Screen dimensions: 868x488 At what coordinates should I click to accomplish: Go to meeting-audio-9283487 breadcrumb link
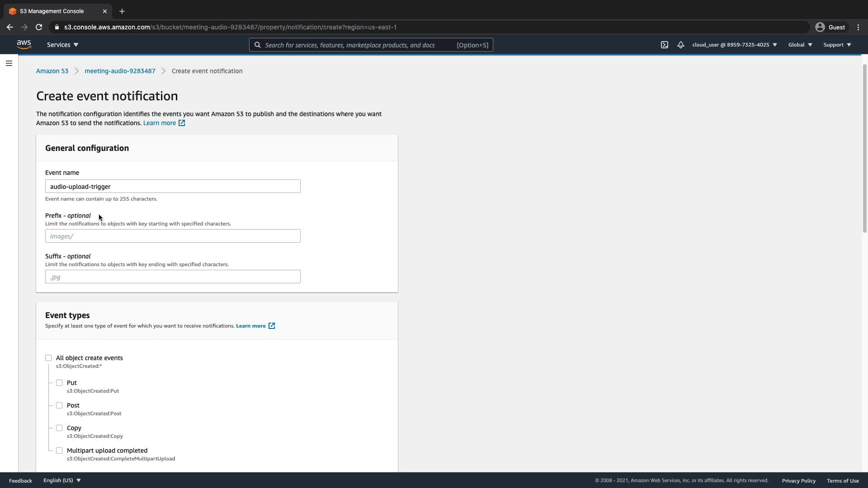(x=120, y=71)
